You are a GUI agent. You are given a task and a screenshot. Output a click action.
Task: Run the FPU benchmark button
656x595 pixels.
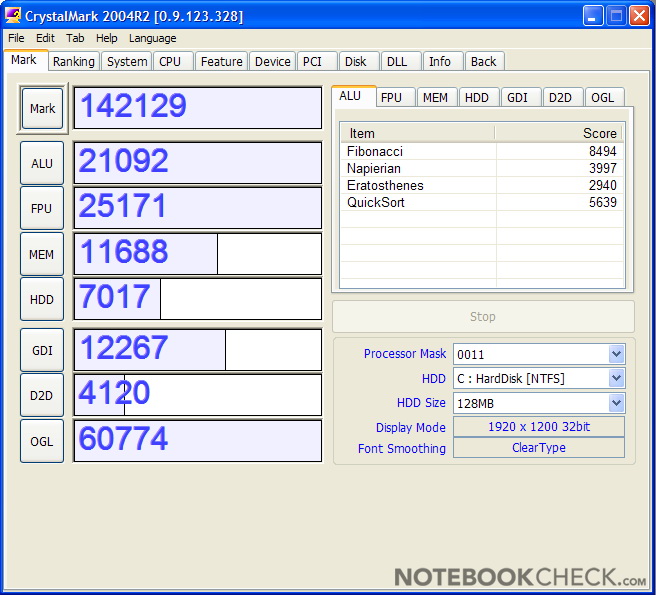pyautogui.click(x=42, y=208)
